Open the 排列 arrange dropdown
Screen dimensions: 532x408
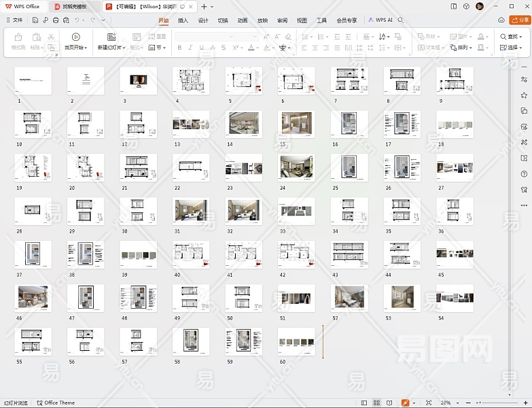coord(464,48)
